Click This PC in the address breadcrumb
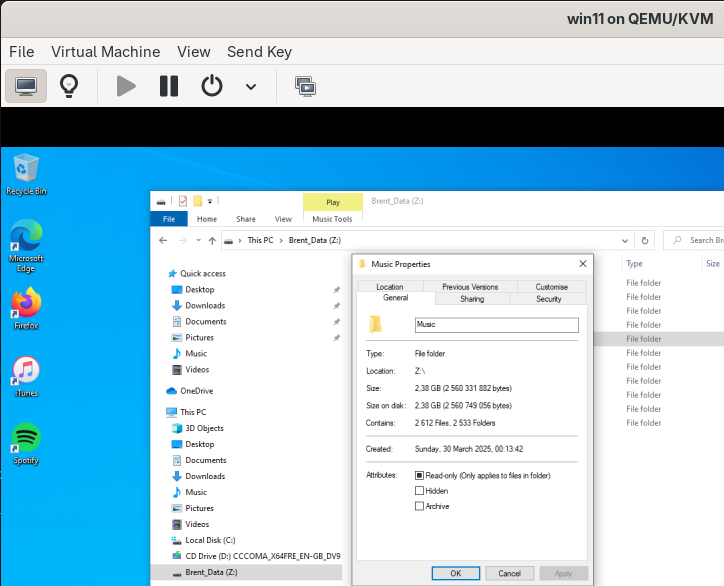This screenshot has width=724, height=586. [260, 240]
